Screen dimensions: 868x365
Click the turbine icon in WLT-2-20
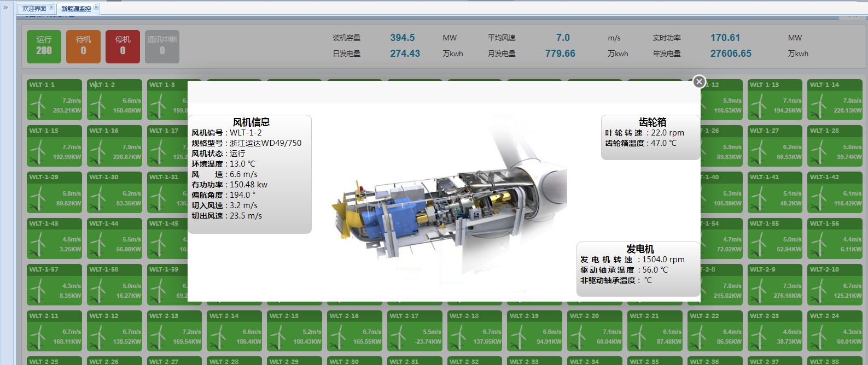tap(578, 337)
